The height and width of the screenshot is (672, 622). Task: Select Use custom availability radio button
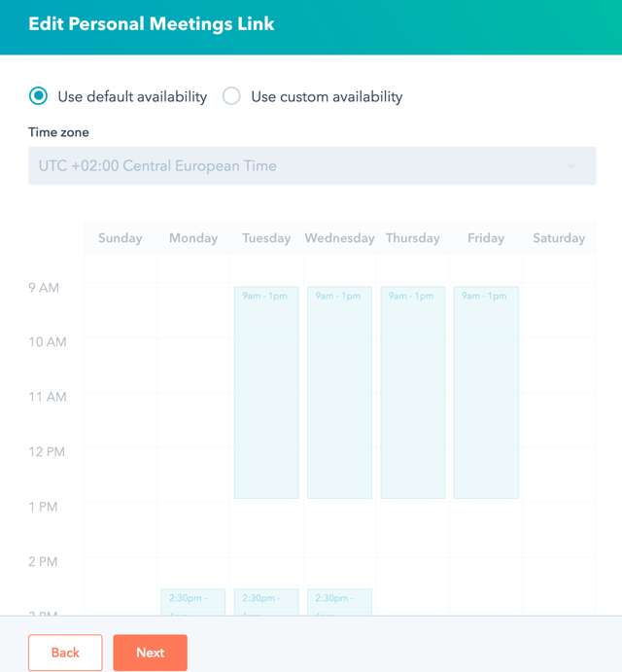point(231,96)
